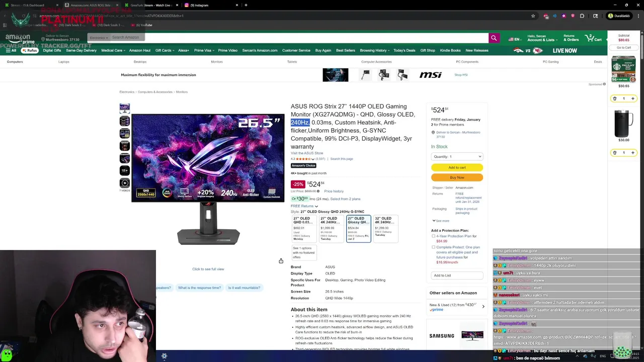
Task: Expand New & Used offers chevron
Action: 484,306
